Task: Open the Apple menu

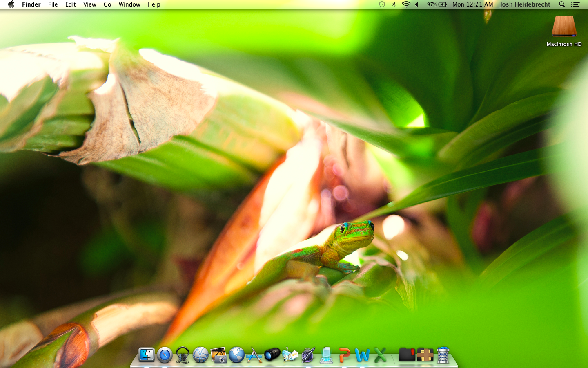Action: click(11, 4)
